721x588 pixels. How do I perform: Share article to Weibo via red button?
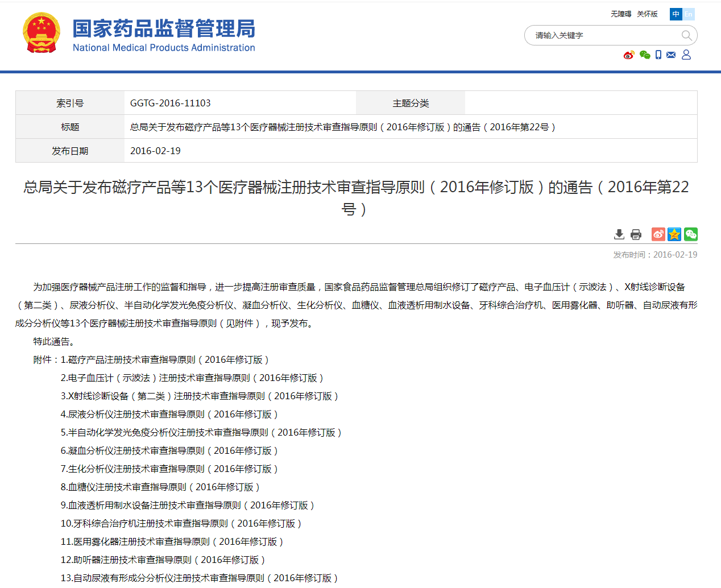click(658, 234)
